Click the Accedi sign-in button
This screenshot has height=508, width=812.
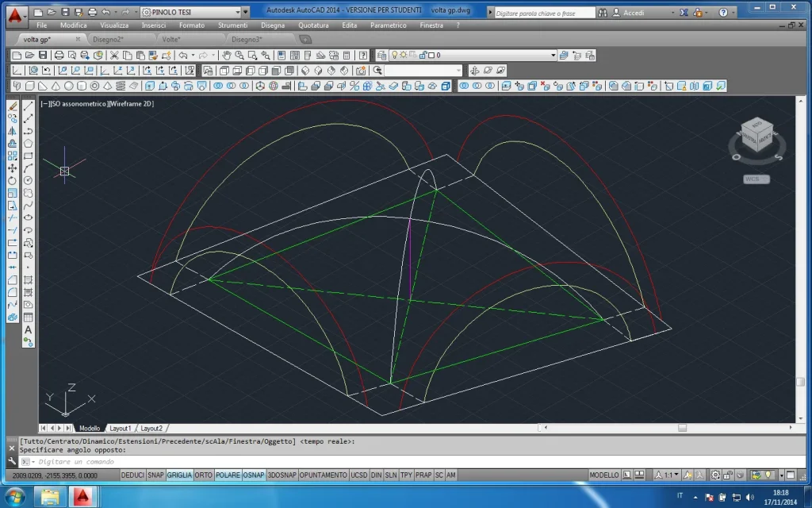click(x=634, y=13)
